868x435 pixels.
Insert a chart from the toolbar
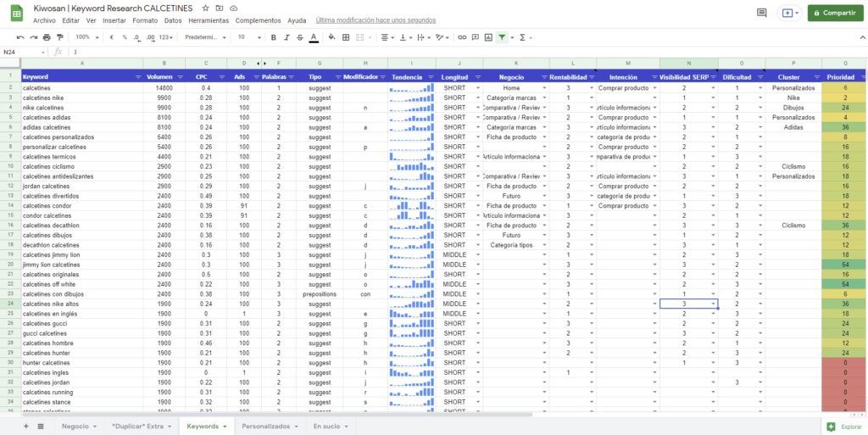pos(488,37)
